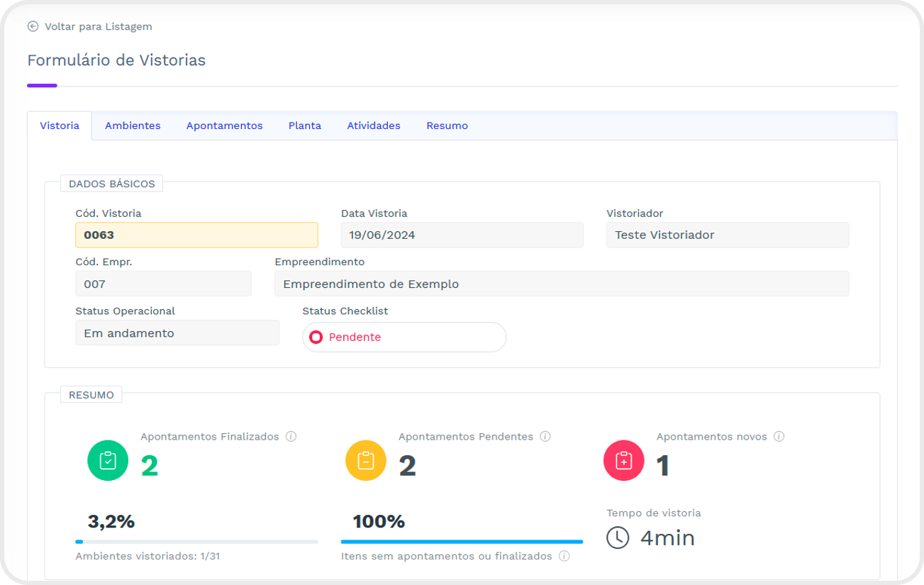Click the back arrow icon beside Voltar para Listagem
The height and width of the screenshot is (585, 924).
point(33,26)
